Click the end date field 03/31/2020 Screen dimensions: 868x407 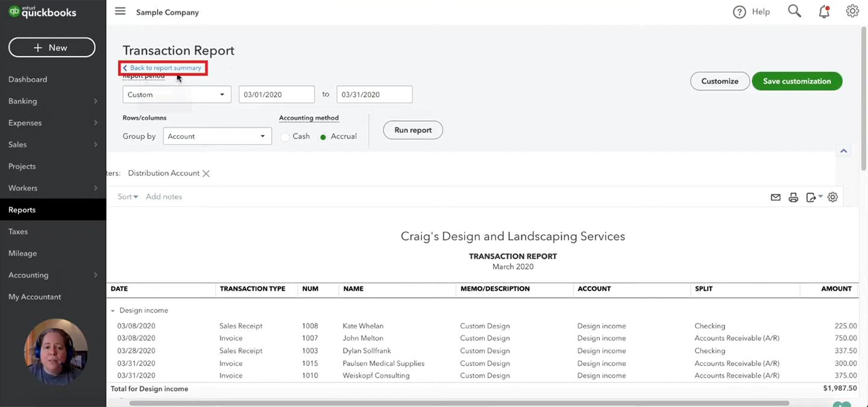click(374, 95)
